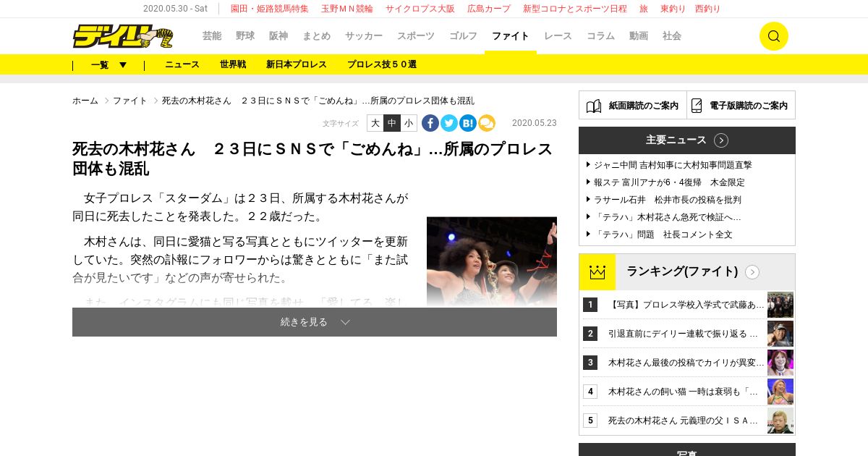The width and height of the screenshot is (868, 456).
Task: Click the ランキング(ファイト) heading
Action: pos(682,272)
